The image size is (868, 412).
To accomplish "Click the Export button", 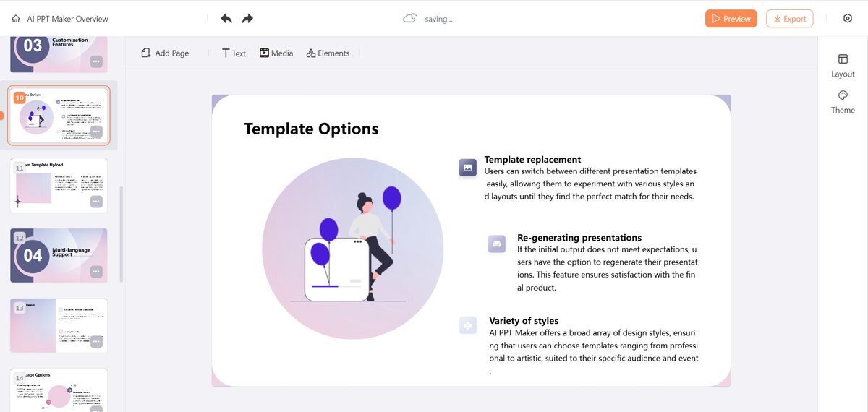I will [x=790, y=19].
